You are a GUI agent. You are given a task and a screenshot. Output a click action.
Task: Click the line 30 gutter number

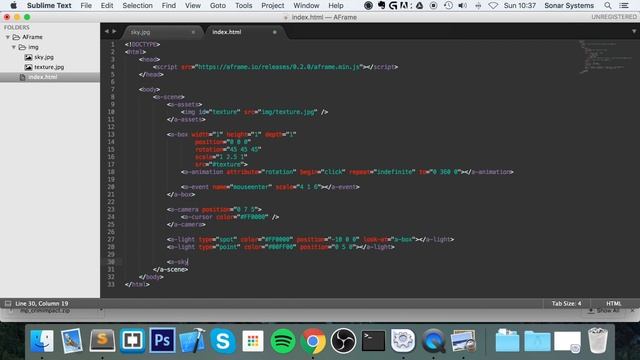[111, 262]
